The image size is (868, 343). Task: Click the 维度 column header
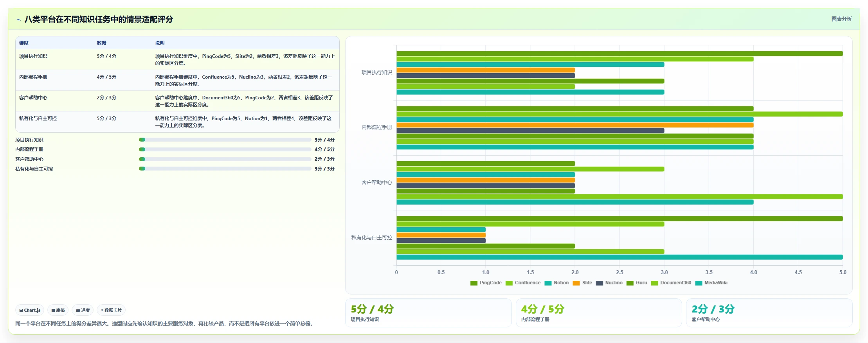coord(24,43)
